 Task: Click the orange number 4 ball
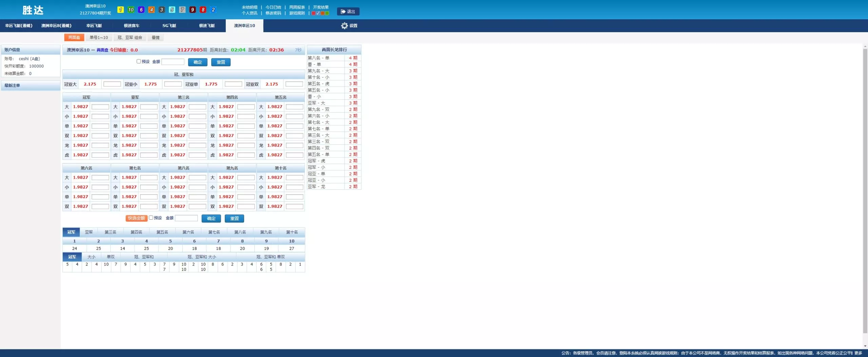coord(152,10)
